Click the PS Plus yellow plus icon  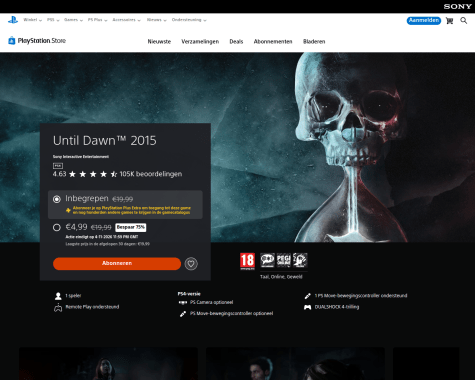pos(68,210)
